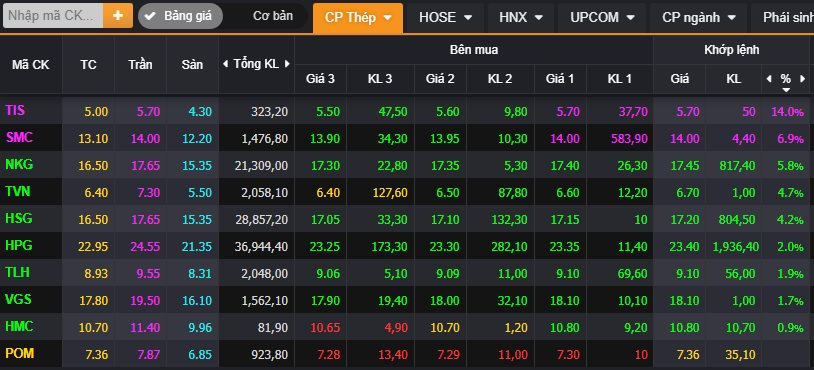
Task: Switch to Cơ bản view
Action: (x=273, y=16)
